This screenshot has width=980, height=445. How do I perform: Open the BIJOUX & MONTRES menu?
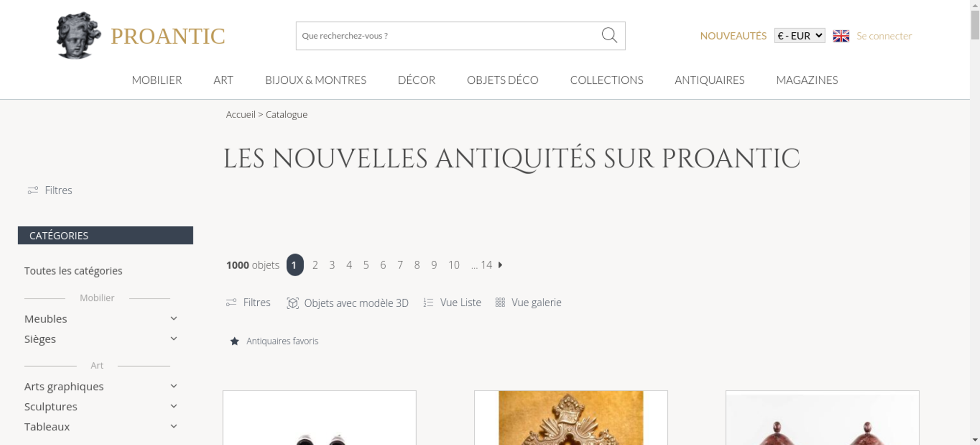coord(316,80)
